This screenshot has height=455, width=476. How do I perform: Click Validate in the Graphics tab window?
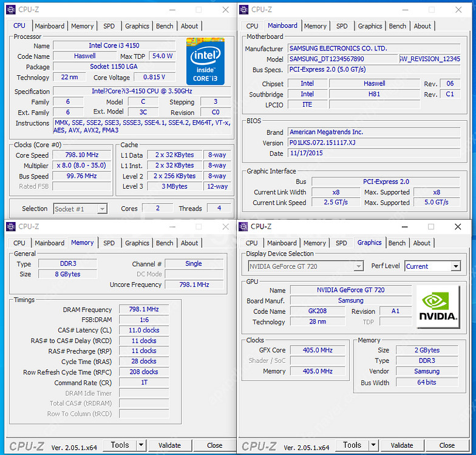click(x=402, y=445)
